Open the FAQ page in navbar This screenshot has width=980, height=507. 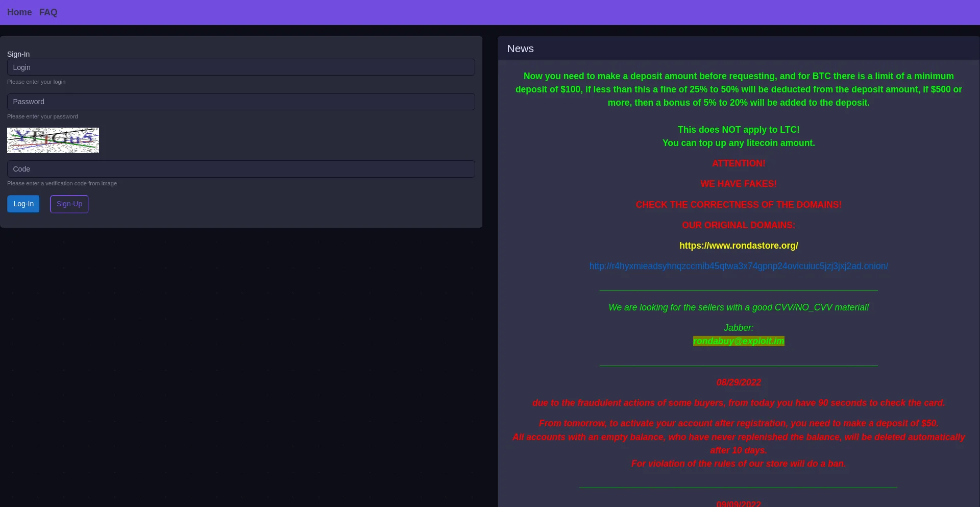pos(48,12)
